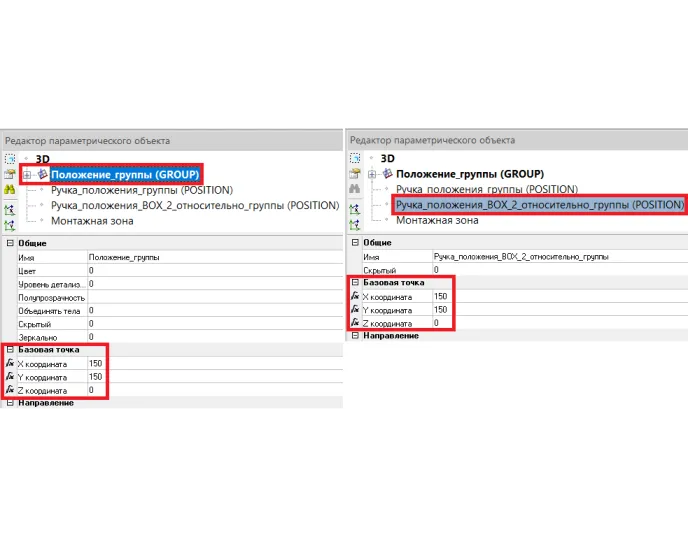
Task: Click the empty Полупрозрачность value field
Action: pos(215,297)
